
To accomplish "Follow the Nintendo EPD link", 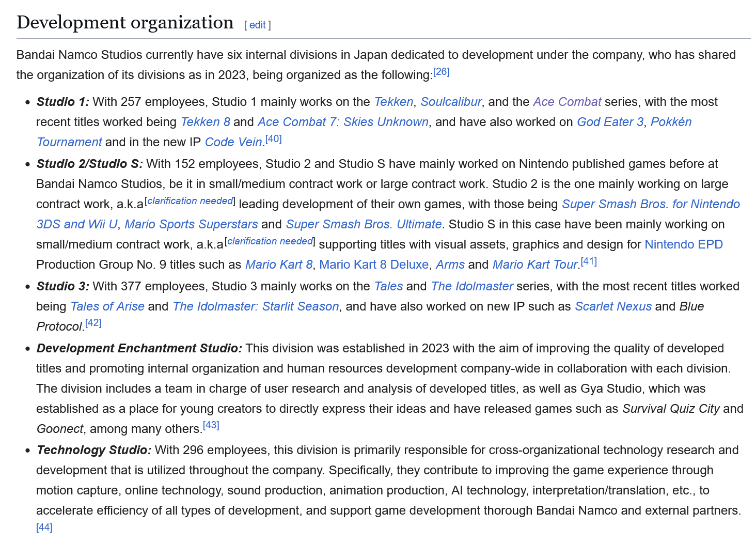I will click(x=684, y=244).
